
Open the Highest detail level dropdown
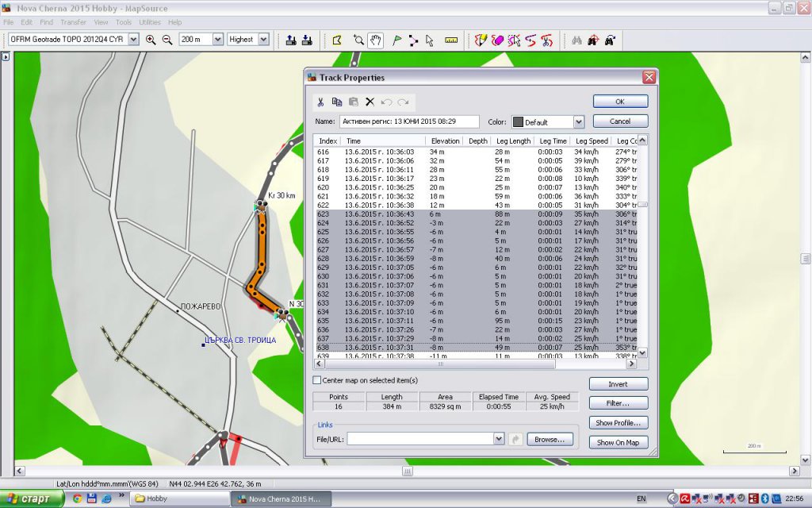point(263,40)
